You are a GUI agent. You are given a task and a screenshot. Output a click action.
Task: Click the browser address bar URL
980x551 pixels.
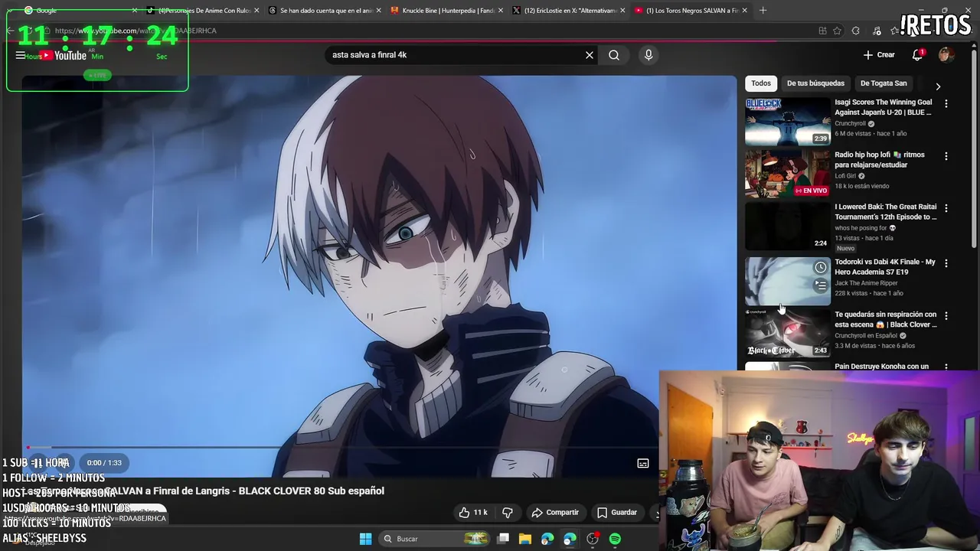coord(136,31)
